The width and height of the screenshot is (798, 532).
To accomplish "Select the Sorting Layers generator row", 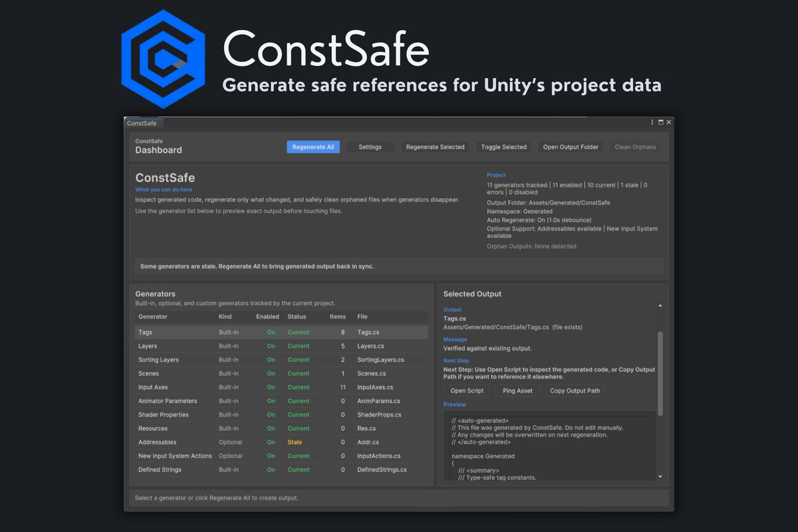I will coord(281,360).
